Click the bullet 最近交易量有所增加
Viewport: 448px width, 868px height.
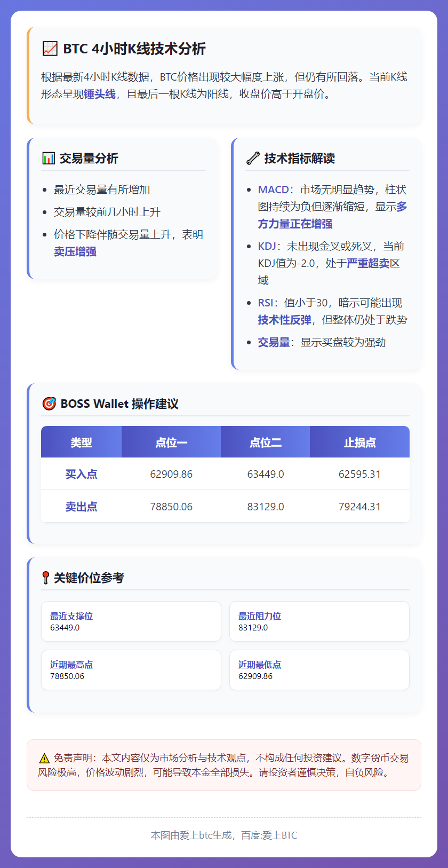pyautogui.click(x=102, y=190)
